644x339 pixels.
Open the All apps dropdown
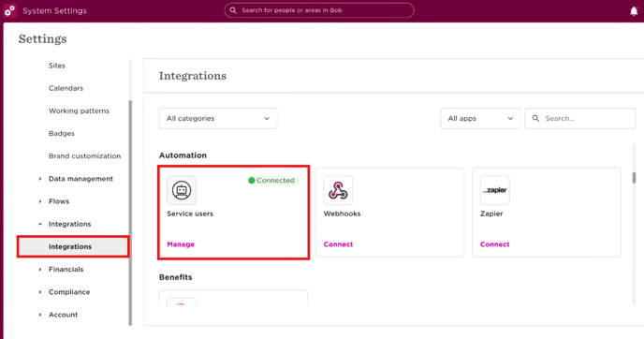[x=480, y=118]
